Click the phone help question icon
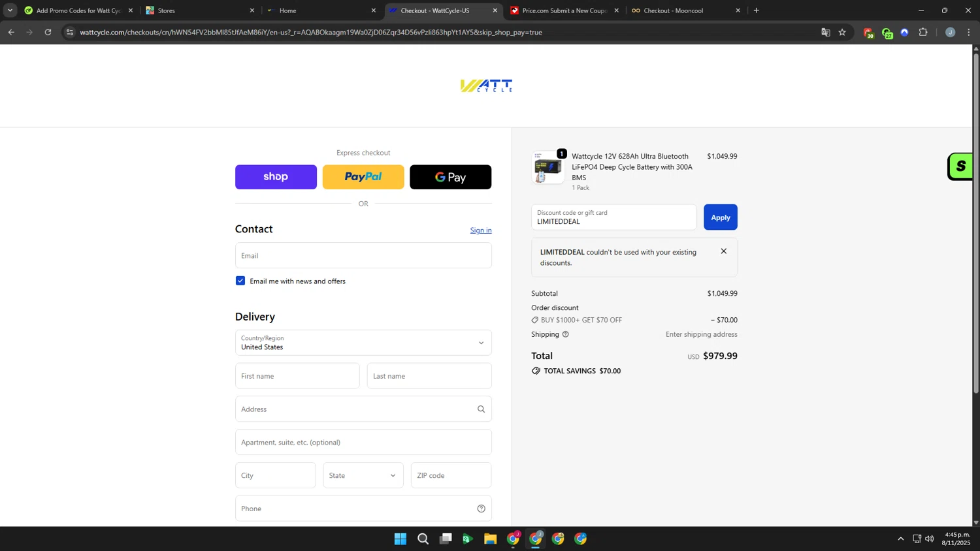 [481, 509]
